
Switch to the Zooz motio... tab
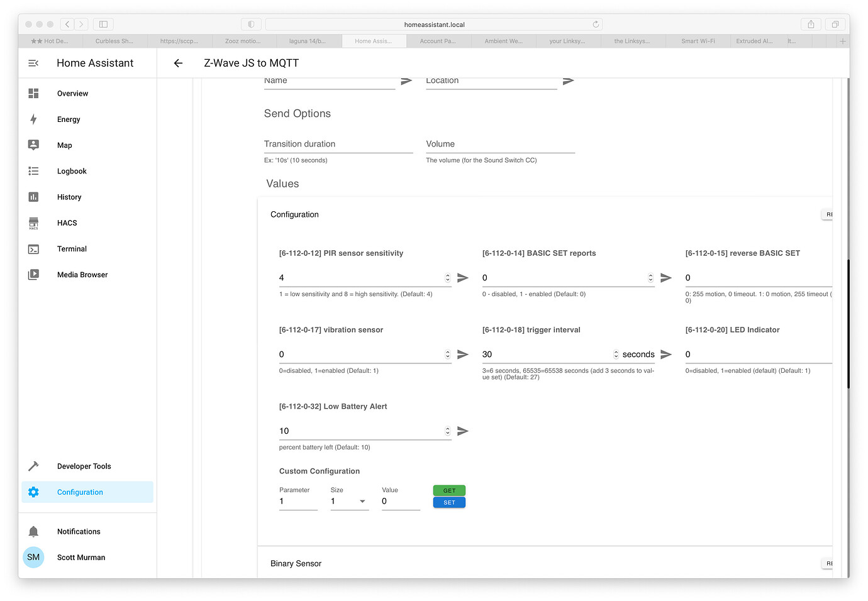coord(243,41)
